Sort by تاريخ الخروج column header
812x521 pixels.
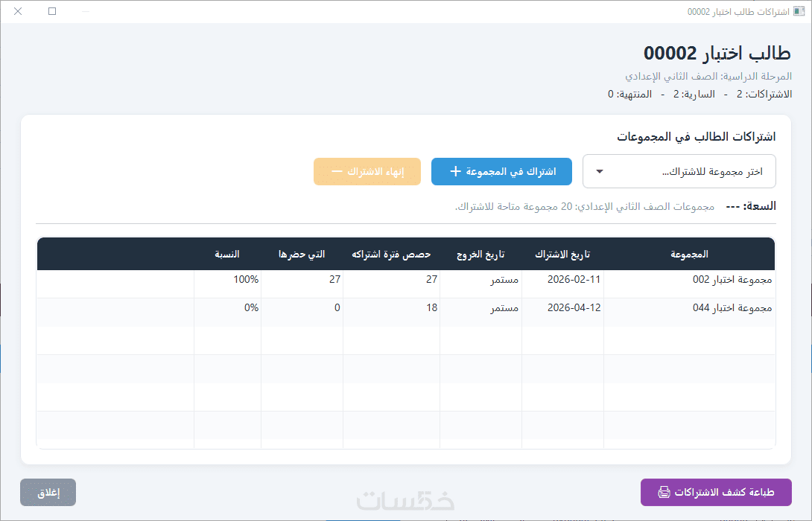click(x=480, y=254)
